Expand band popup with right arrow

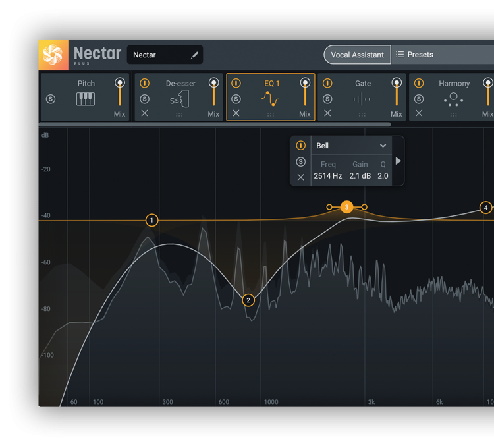pyautogui.click(x=398, y=161)
